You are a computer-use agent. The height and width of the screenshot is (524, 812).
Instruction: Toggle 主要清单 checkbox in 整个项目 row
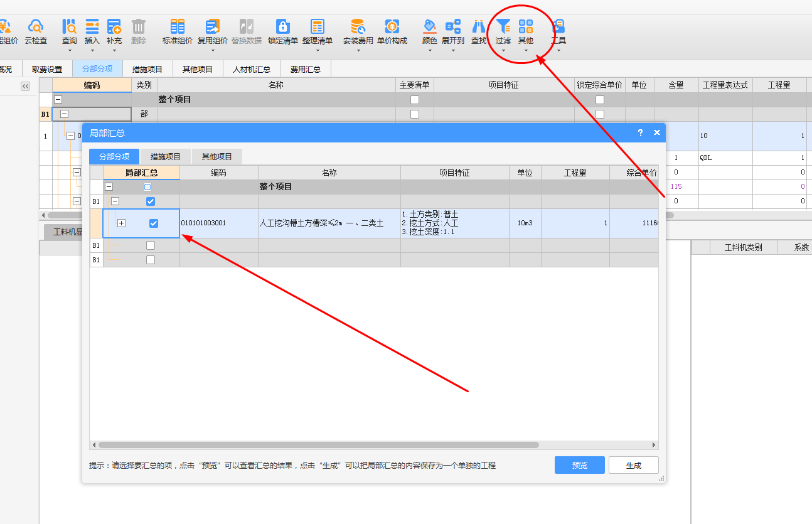[x=414, y=100]
